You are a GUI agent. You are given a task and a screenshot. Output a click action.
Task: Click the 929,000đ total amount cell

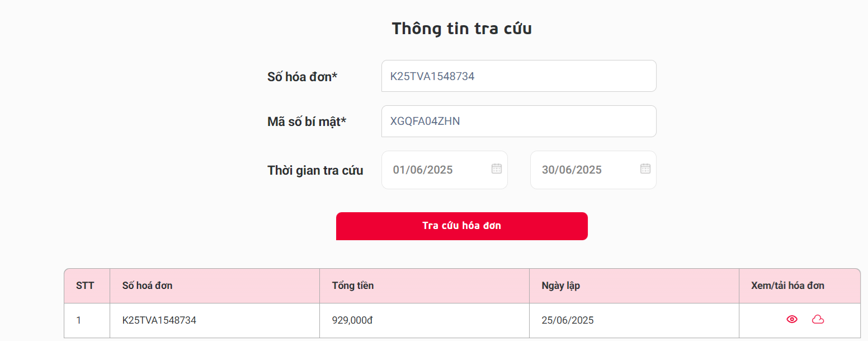coord(352,320)
